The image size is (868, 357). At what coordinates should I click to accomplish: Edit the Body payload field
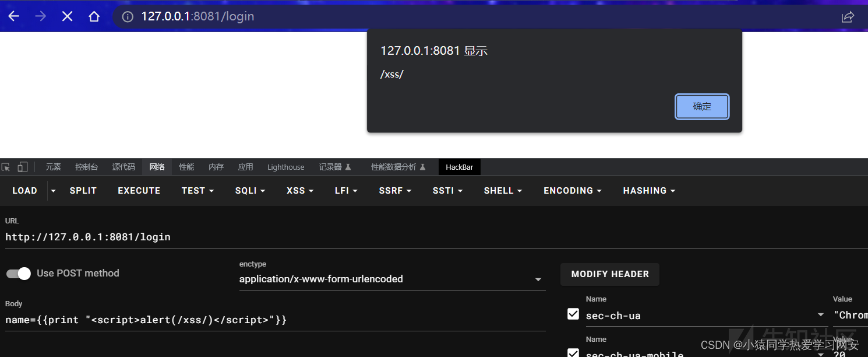(x=275, y=320)
